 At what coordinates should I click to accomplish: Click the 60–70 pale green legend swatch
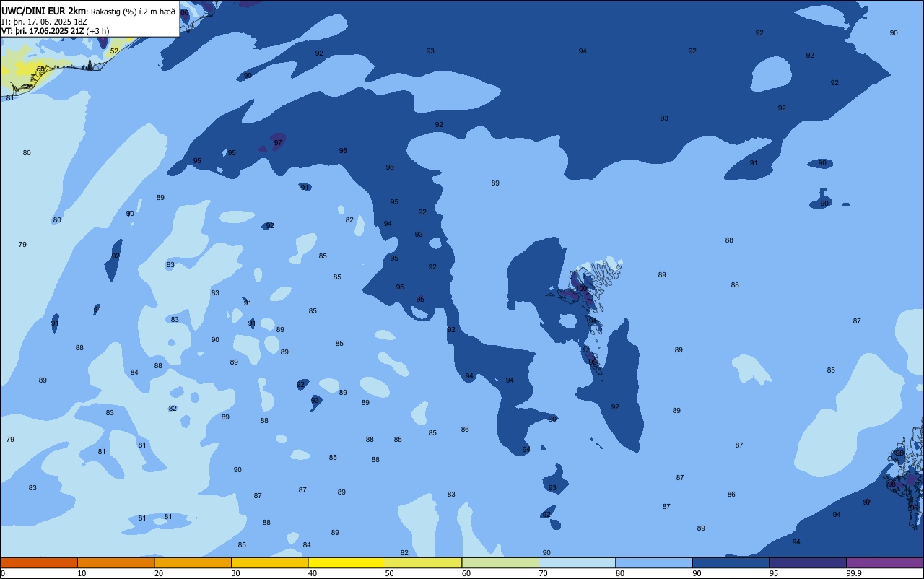[x=500, y=562]
